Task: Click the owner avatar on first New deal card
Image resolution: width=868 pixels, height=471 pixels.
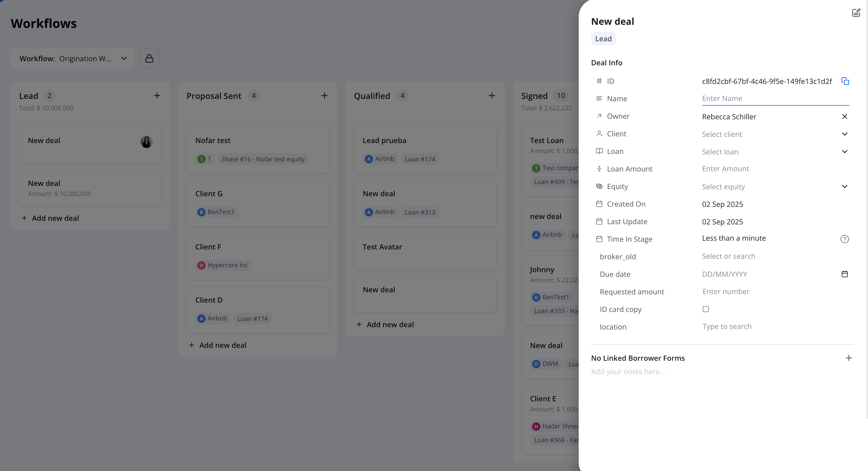Action: (146, 142)
